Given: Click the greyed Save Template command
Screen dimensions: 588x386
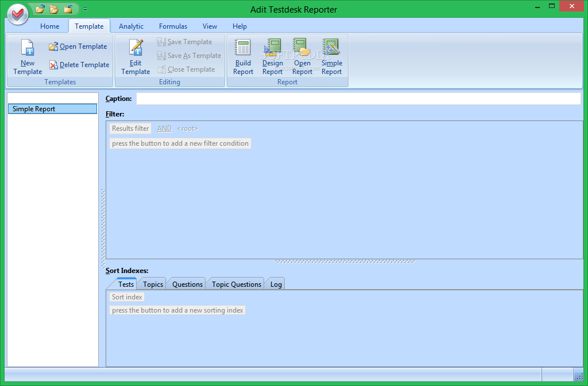Looking at the screenshot, I should [184, 42].
